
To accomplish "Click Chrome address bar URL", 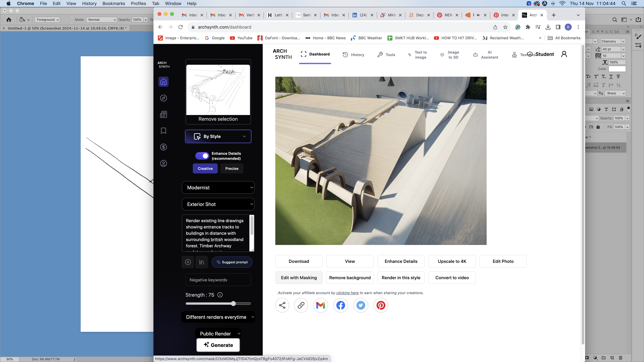I will [225, 27].
